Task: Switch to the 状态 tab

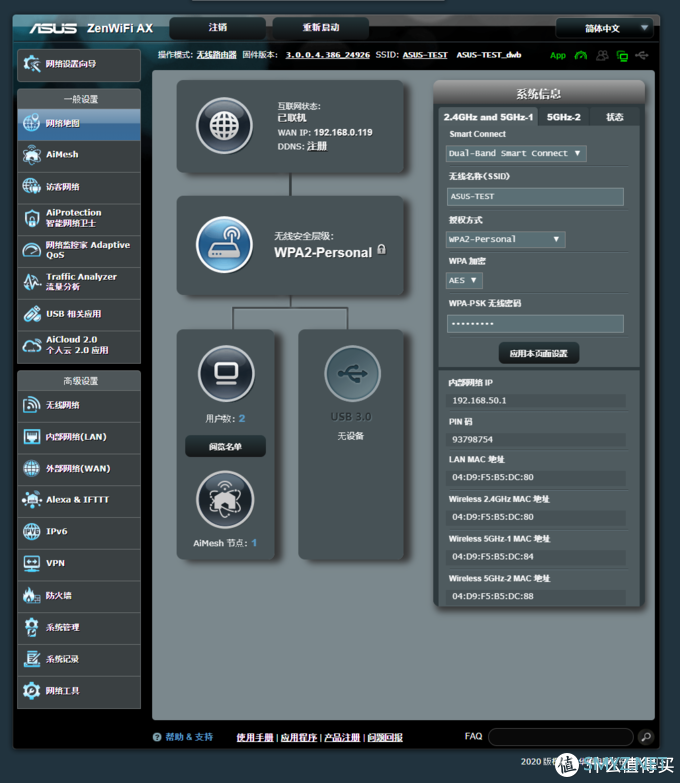Action: point(615,117)
